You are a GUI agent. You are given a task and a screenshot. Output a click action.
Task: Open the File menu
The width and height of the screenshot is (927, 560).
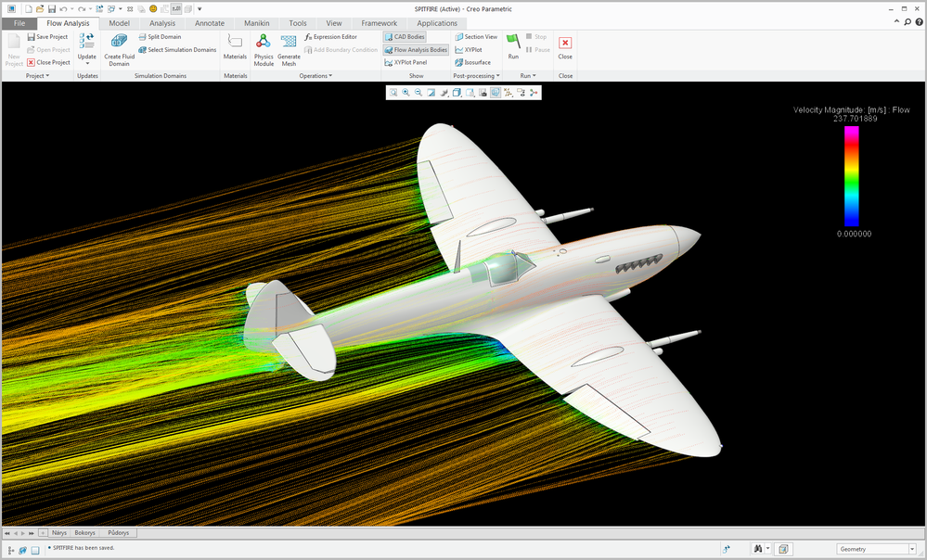(19, 23)
